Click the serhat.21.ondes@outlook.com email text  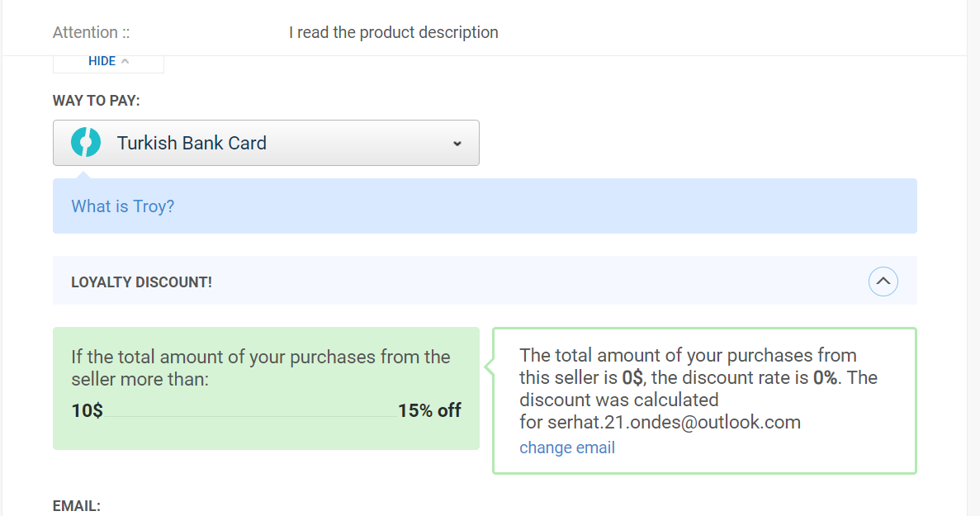[x=674, y=422]
